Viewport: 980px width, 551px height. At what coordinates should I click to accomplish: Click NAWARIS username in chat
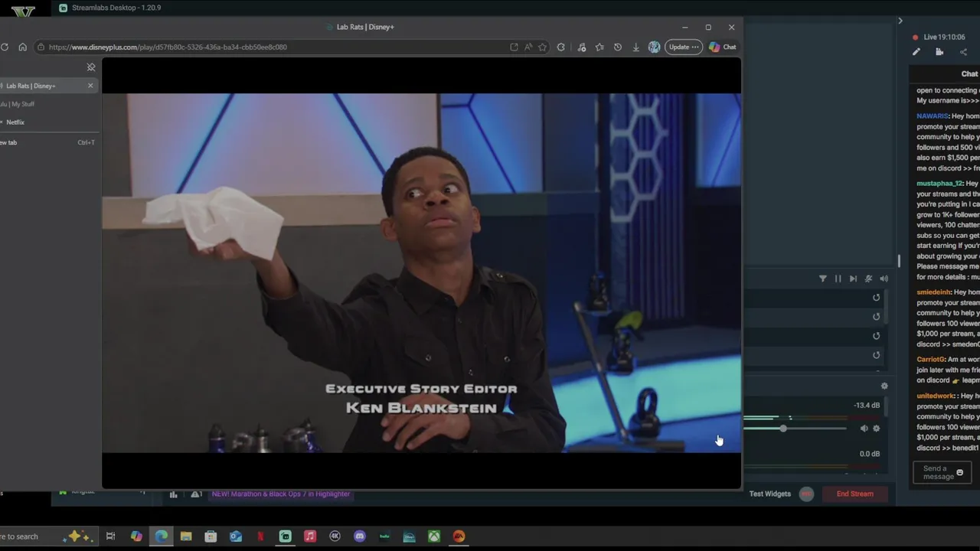point(933,116)
